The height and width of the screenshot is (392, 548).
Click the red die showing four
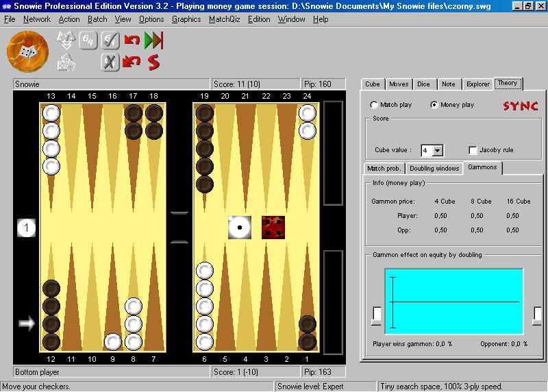click(273, 228)
